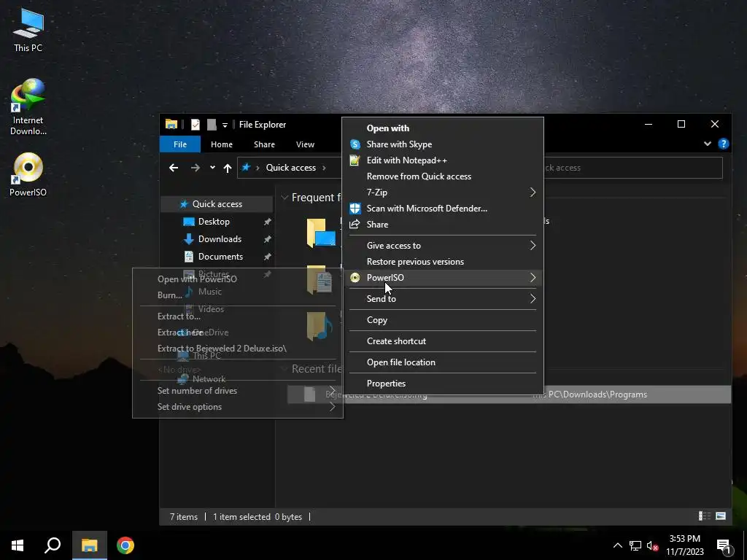Switch to details view in status bar
This screenshot has width=747, height=560.
point(705,516)
